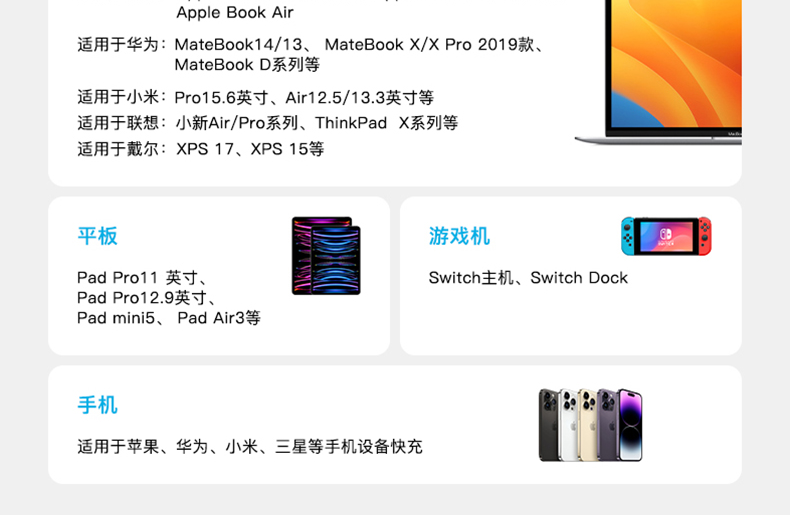This screenshot has height=515, width=790.
Task: Click the 适用于苹果、华为、小米 phone compatibility text
Action: pyautogui.click(x=250, y=446)
